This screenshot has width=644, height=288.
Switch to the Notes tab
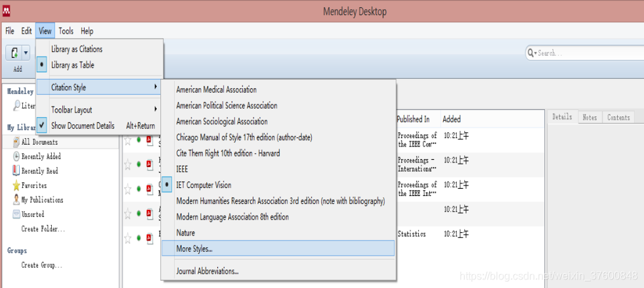coord(590,117)
